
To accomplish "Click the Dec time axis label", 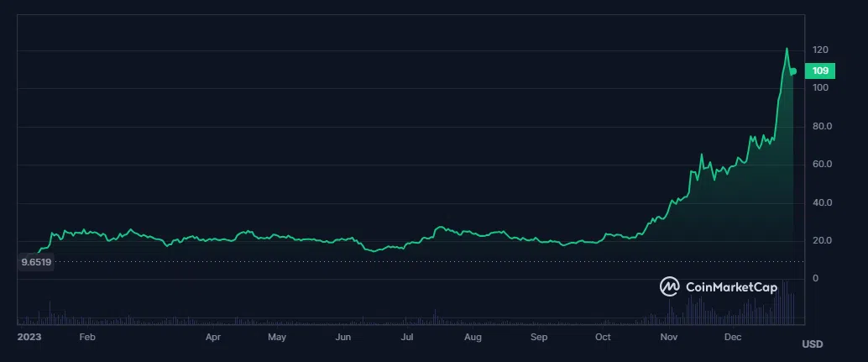I will (x=733, y=337).
